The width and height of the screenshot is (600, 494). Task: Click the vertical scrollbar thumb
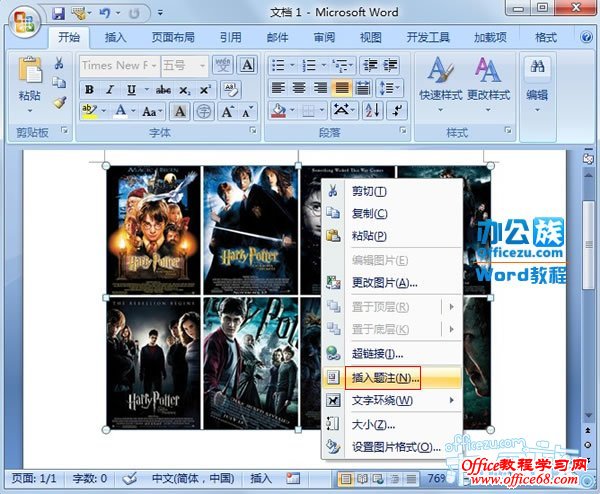[x=589, y=245]
